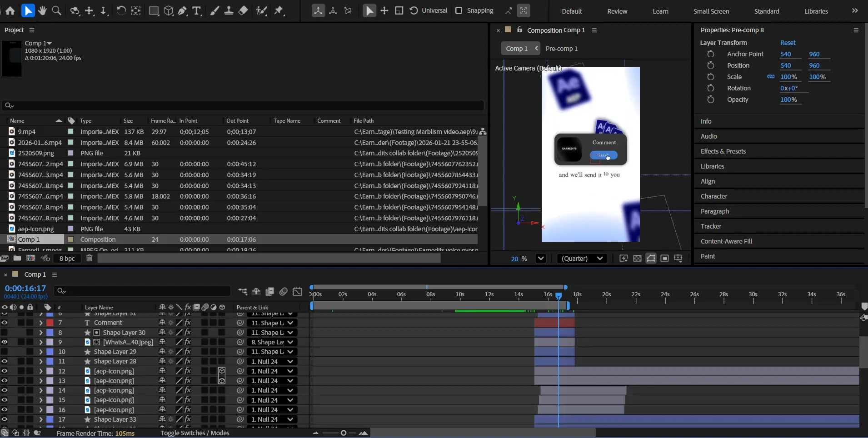The height and width of the screenshot is (438, 868).
Task: Open parent dropdown for Shape Layer 28
Action: tap(272, 362)
